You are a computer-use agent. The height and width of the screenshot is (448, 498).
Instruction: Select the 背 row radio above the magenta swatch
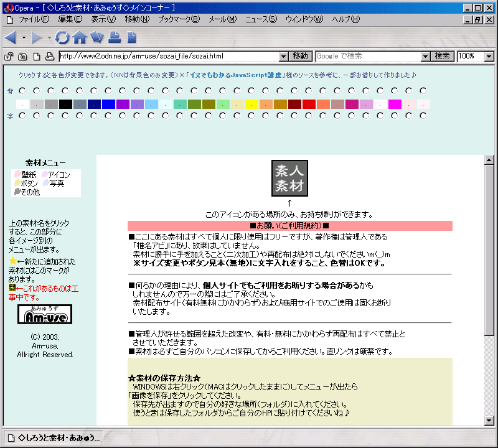coord(395,91)
